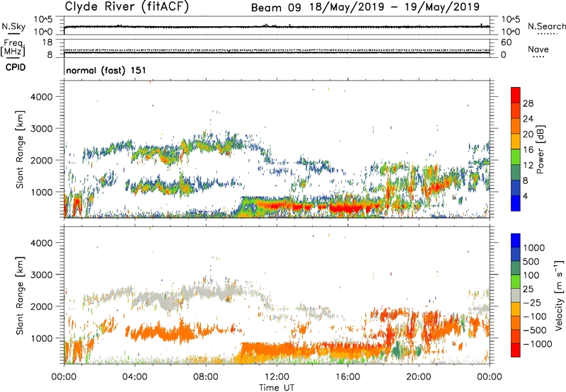Click the "08:00" time tick label
566x392 pixels.
coord(206,377)
